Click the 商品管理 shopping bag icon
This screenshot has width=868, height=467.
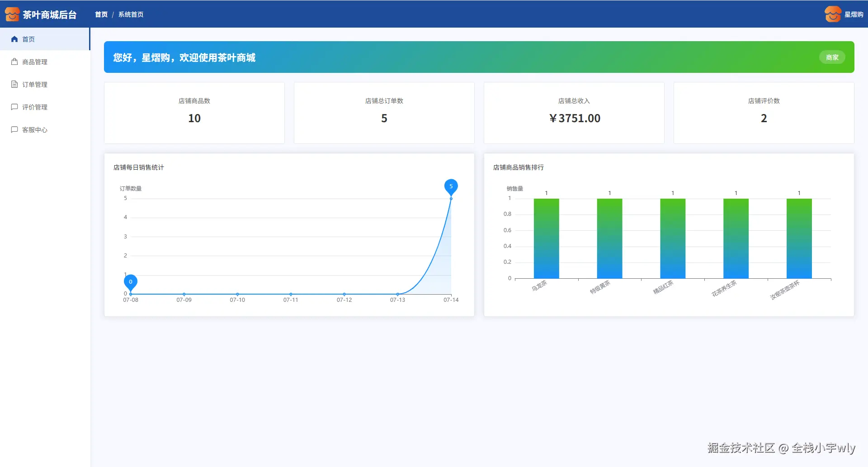[x=14, y=62]
